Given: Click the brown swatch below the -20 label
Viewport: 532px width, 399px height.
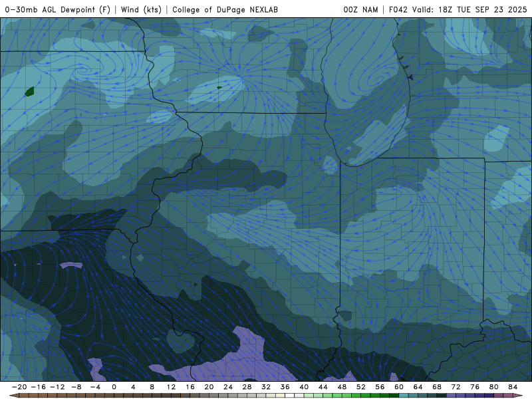Looking at the screenshot, I should coord(24,396).
